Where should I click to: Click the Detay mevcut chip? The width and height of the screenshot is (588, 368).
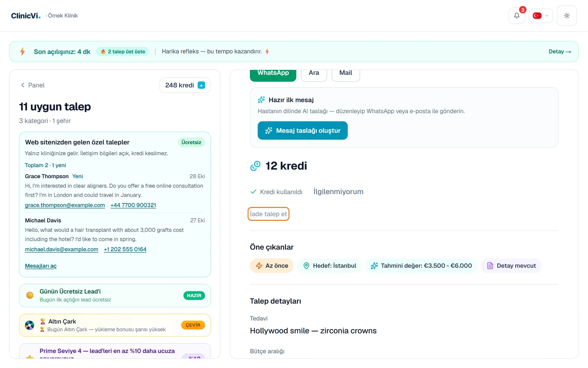click(x=511, y=266)
